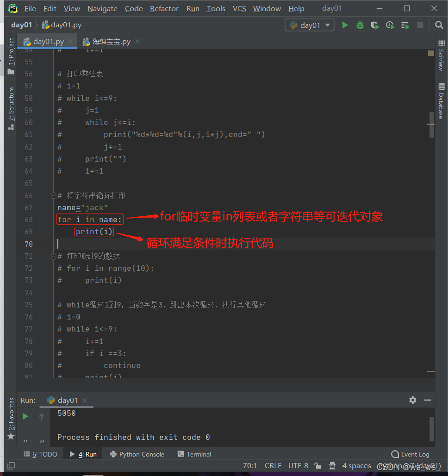Collapse the comment block at line 71
The image size is (448, 476).
coord(53,257)
